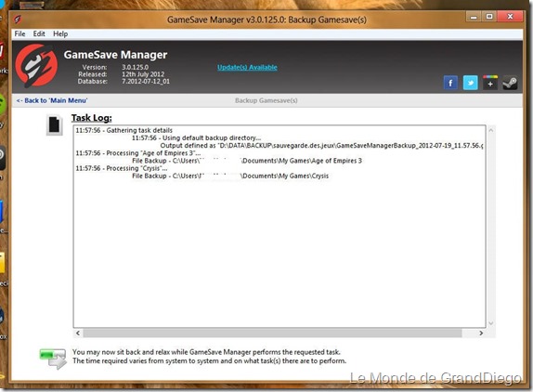Screen dimensions: 533x392
Task: Click the Update(s) Available link
Action: pyautogui.click(x=247, y=67)
